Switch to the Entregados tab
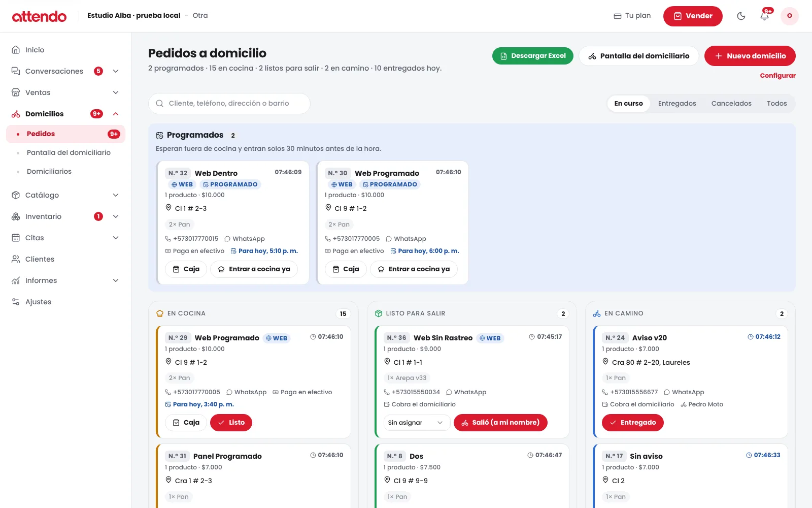The image size is (812, 508). [677, 104]
